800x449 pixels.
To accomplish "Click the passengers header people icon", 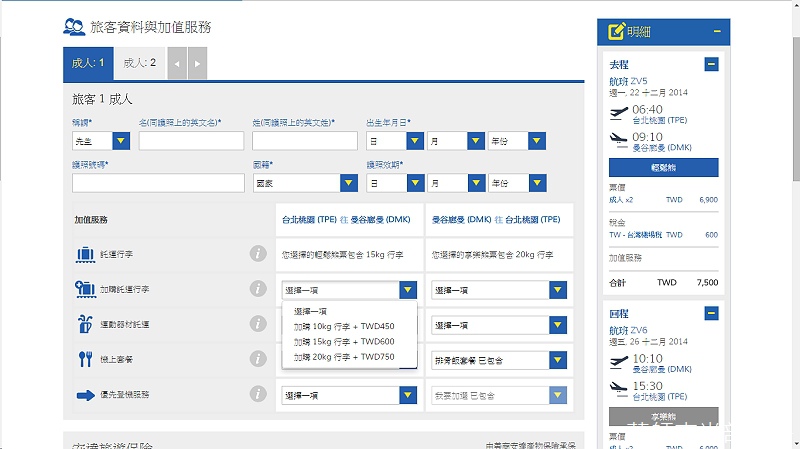I will point(74,27).
